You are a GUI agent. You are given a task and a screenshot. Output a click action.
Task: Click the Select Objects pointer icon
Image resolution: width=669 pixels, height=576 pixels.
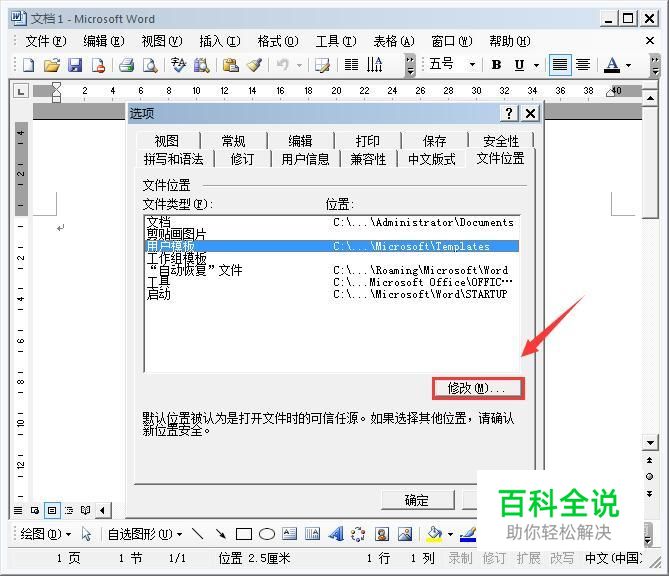pos(87,534)
